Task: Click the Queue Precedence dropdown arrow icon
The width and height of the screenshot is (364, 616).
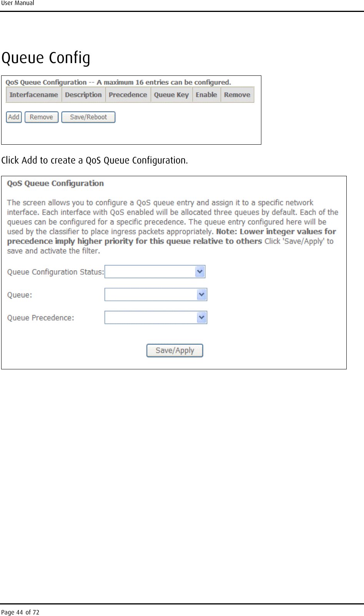Action: tap(201, 318)
